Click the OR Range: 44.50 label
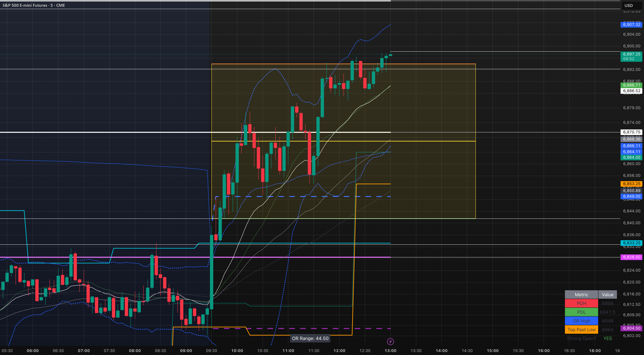Image resolution: width=644 pixels, height=355 pixels. point(310,338)
